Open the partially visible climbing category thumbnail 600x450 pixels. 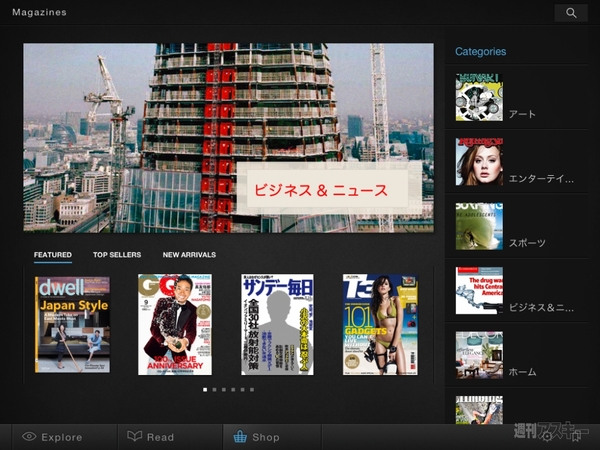(479, 409)
